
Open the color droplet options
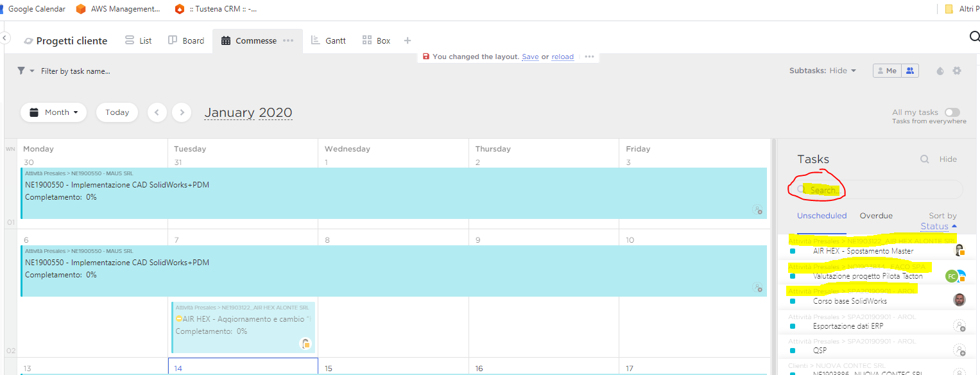pyautogui.click(x=940, y=71)
